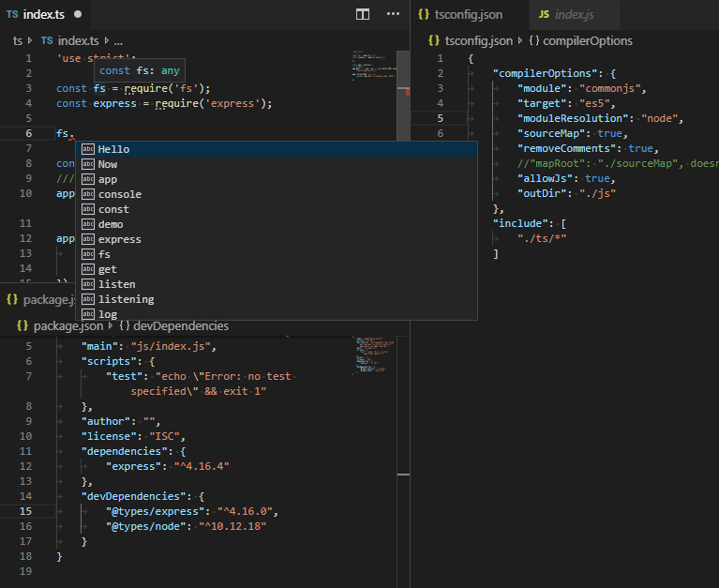Click the abc icon beside 'Hello'
The height and width of the screenshot is (588, 719).
click(88, 149)
